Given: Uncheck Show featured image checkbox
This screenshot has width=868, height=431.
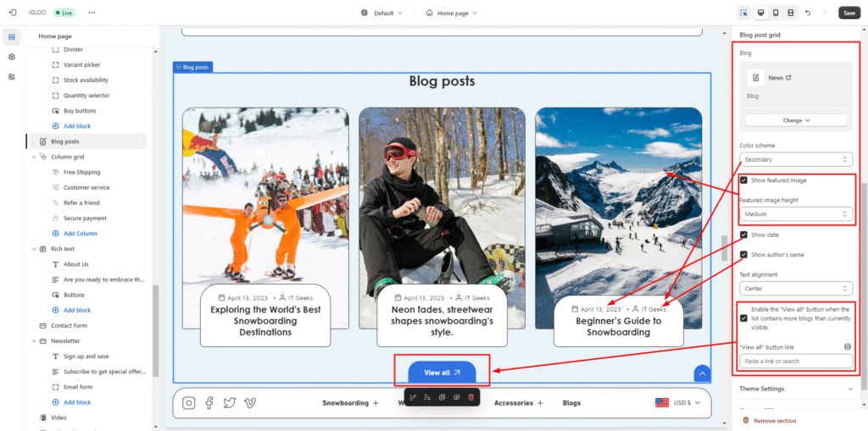Looking at the screenshot, I should pos(743,180).
